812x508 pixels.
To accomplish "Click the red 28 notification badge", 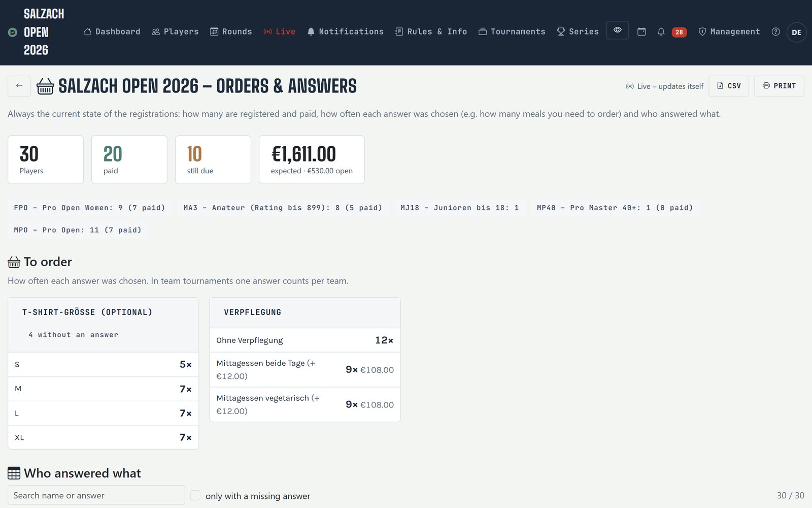I will click(679, 32).
